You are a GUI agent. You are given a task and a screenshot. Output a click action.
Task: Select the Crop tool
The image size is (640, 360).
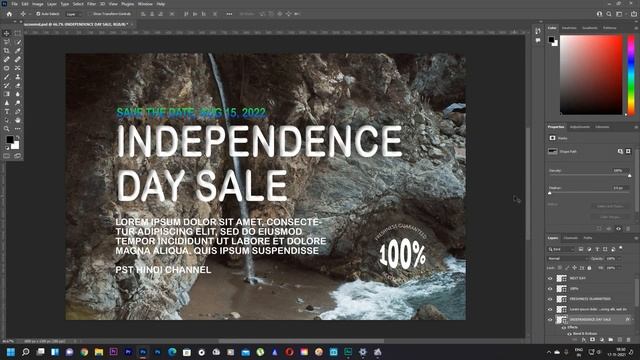7,51
